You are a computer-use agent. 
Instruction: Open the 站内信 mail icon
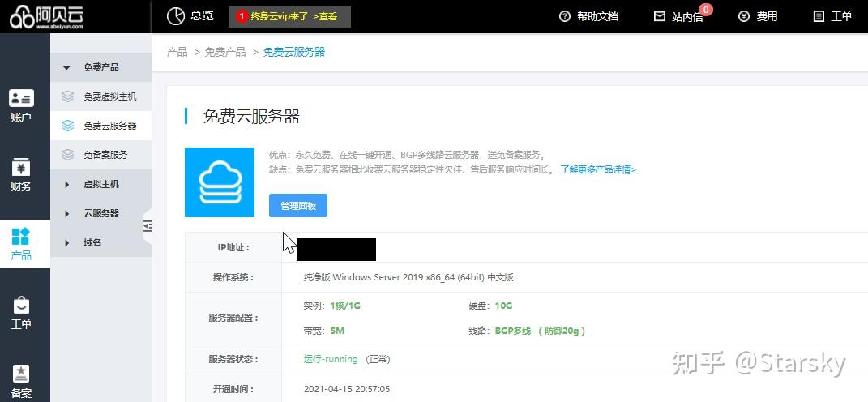click(659, 16)
